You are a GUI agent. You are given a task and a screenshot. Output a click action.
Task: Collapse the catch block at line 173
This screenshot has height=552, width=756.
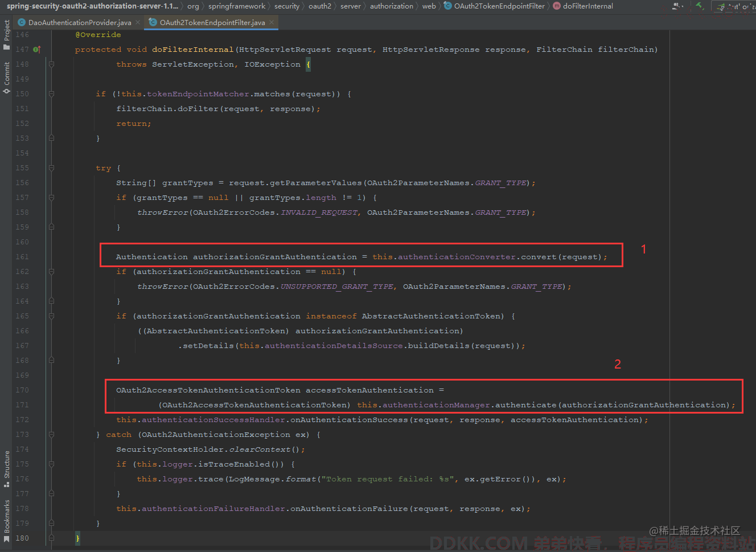pos(51,435)
